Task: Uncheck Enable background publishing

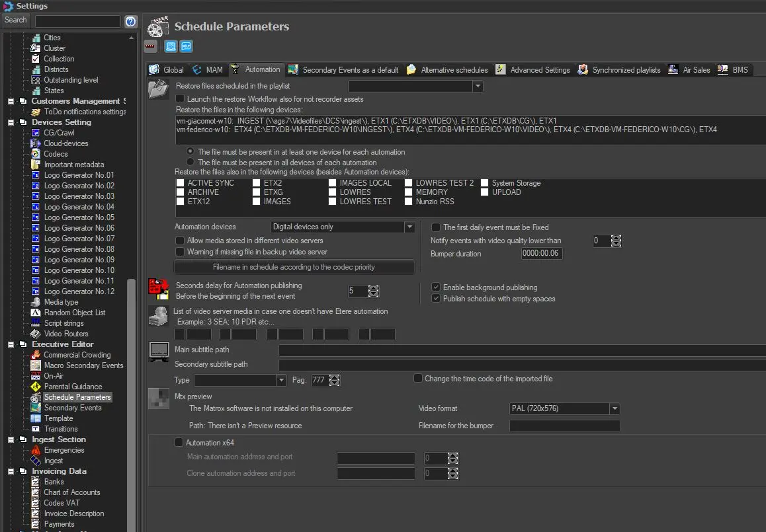Action: tap(436, 287)
